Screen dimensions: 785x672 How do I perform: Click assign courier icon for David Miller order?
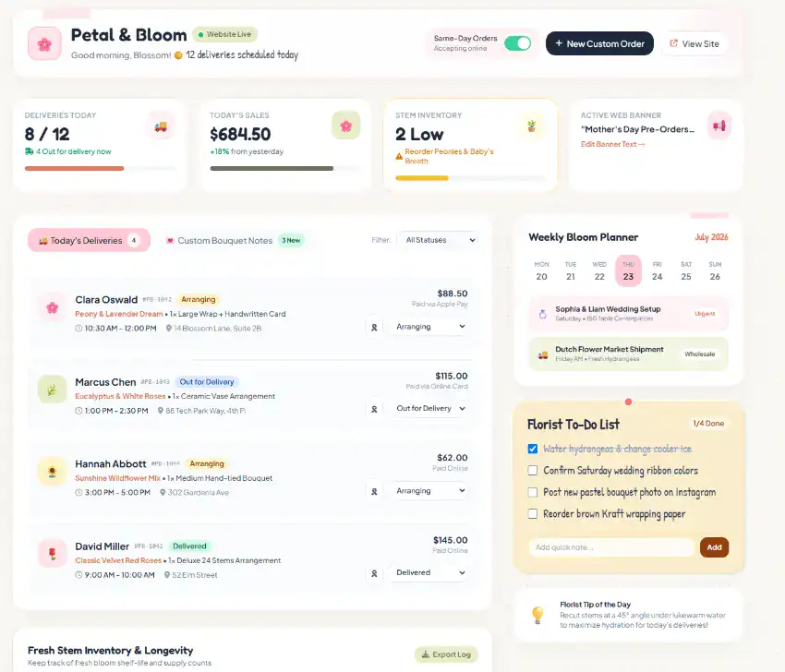374,573
